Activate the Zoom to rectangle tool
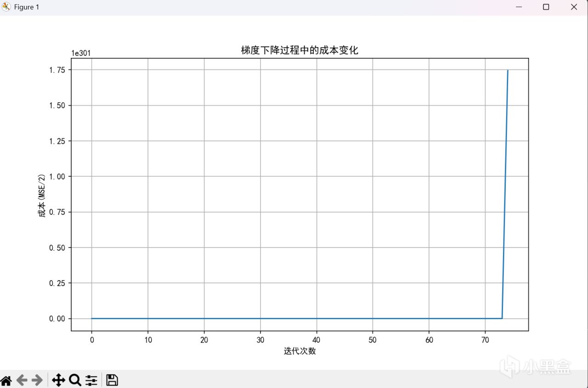 [75, 380]
